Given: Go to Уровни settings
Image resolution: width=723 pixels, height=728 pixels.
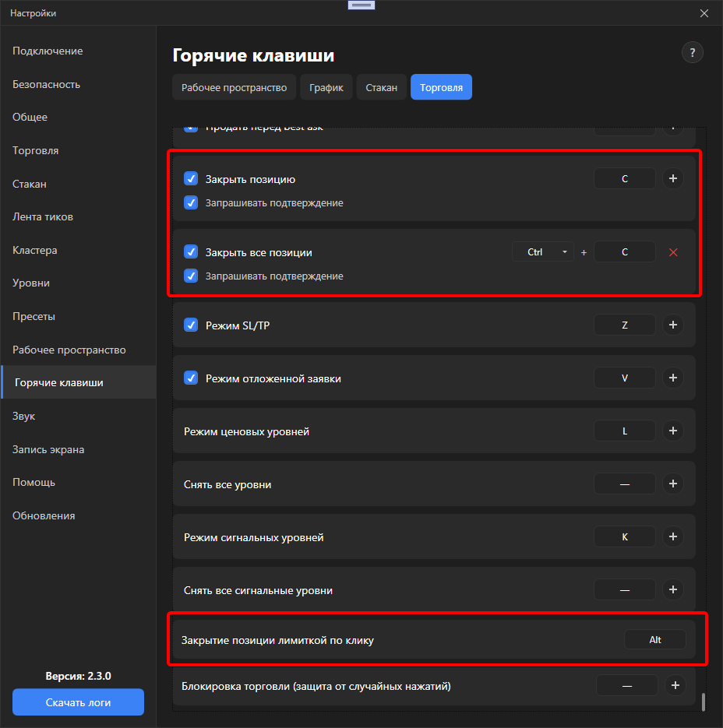Looking at the screenshot, I should (78, 283).
